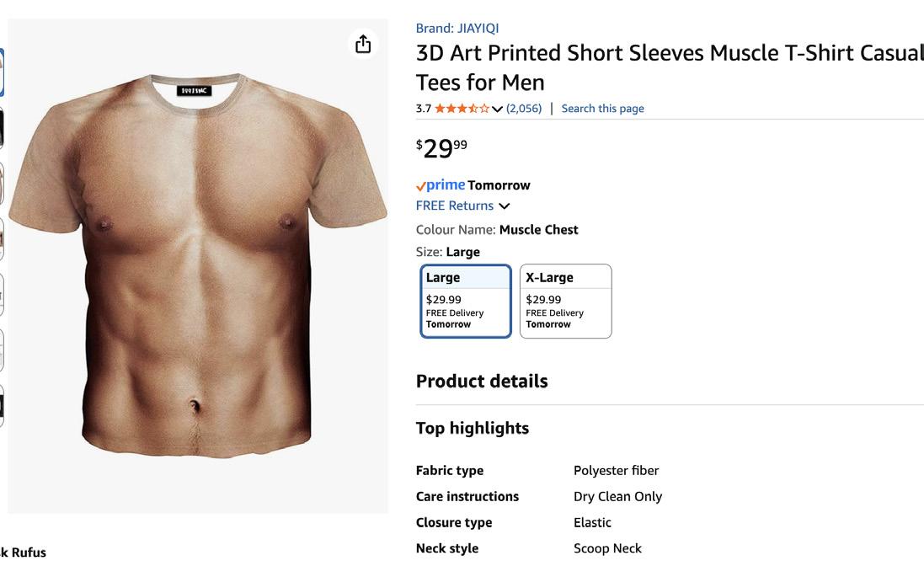Expand the FREE Returns chevron arrow
Image resolution: width=924 pixels, height=566 pixels.
[x=505, y=206]
